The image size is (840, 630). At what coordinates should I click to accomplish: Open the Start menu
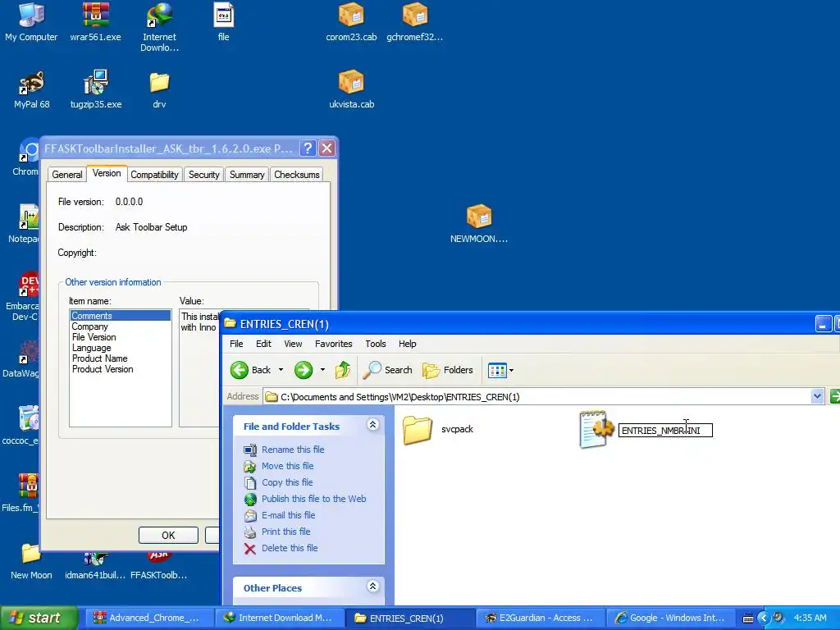point(39,618)
